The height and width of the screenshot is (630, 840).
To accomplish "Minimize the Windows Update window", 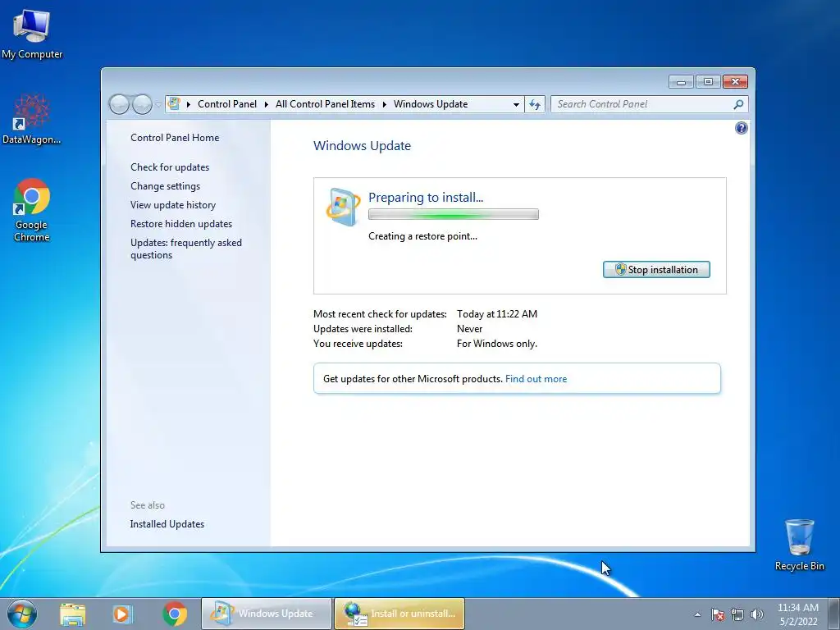I will [x=682, y=81].
